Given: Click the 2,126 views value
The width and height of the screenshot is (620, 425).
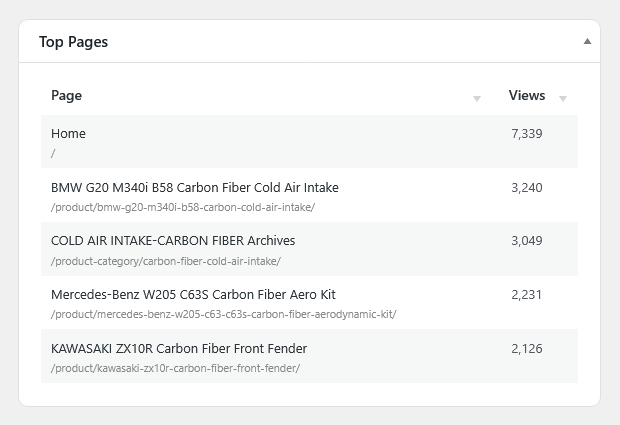Looking at the screenshot, I should 527,349.
